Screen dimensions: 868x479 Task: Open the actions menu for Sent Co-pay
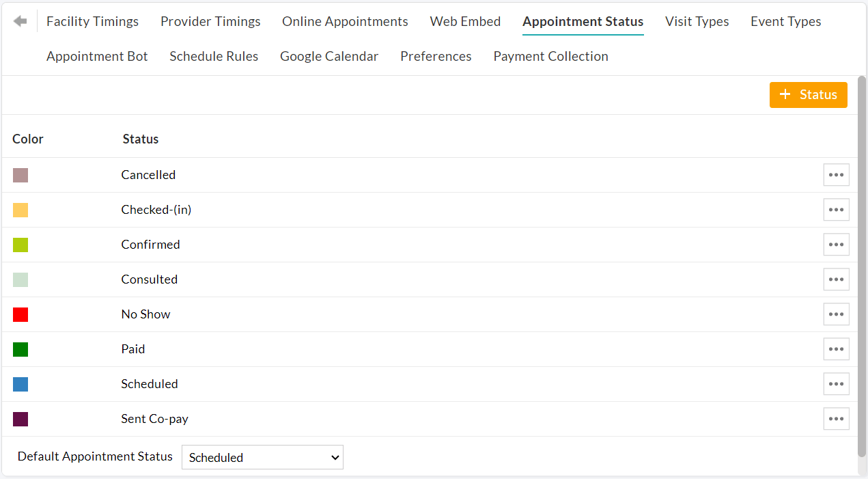click(x=836, y=419)
